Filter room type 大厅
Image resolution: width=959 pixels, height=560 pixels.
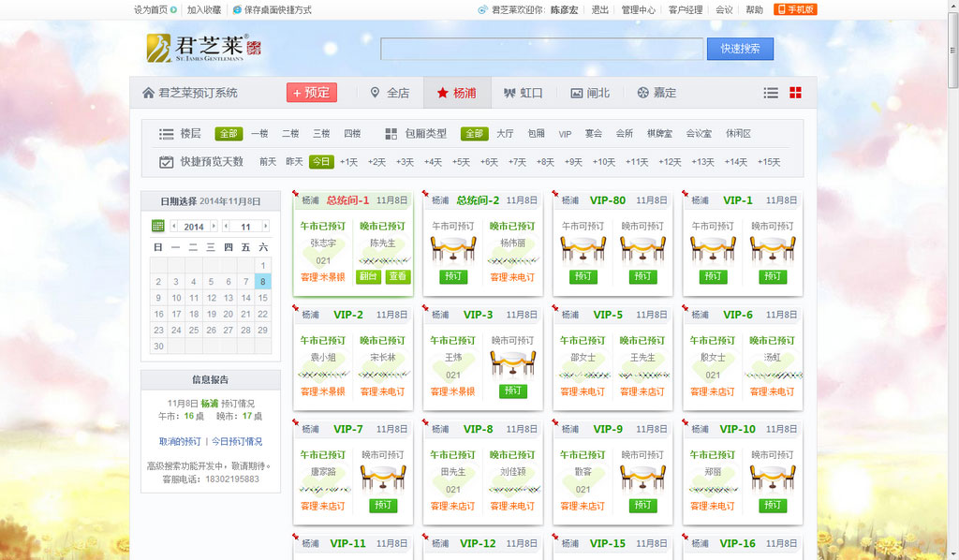pyautogui.click(x=505, y=133)
